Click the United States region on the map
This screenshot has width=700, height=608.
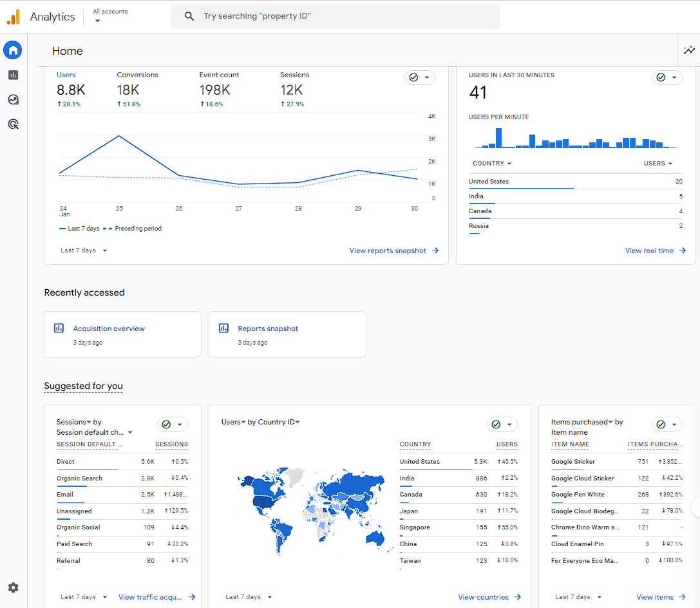point(264,501)
